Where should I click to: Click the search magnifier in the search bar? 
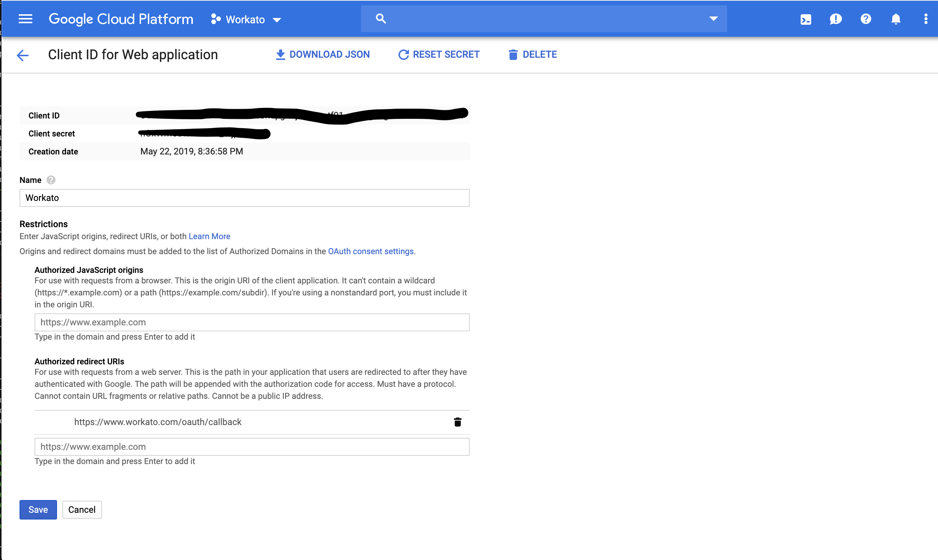point(380,18)
